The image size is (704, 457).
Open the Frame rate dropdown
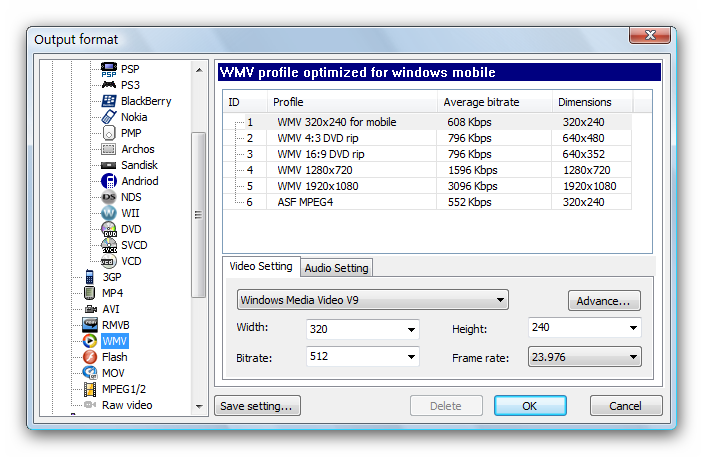pos(585,357)
